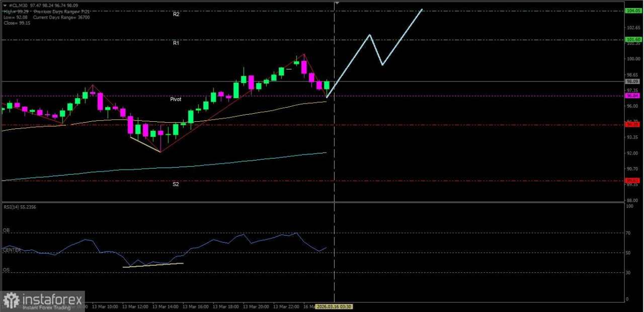
Task: Expand the #CL,M30 symbol dropdown arrow
Action: click(x=5, y=5)
